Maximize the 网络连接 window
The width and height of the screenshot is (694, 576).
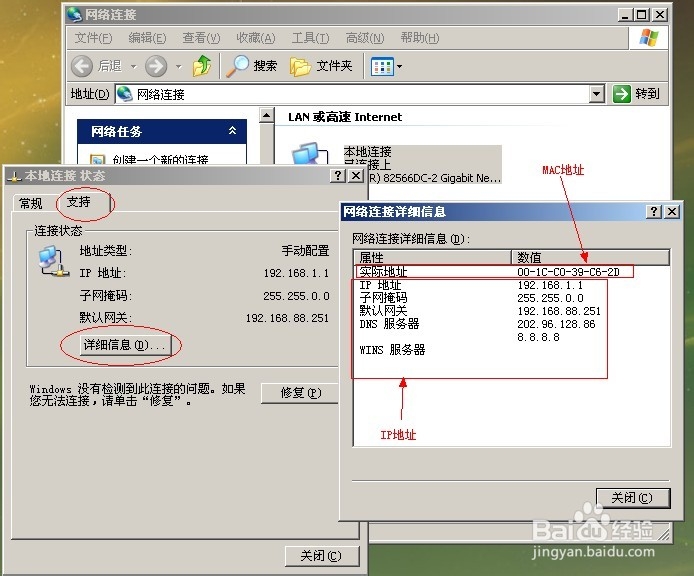pyautogui.click(x=642, y=15)
